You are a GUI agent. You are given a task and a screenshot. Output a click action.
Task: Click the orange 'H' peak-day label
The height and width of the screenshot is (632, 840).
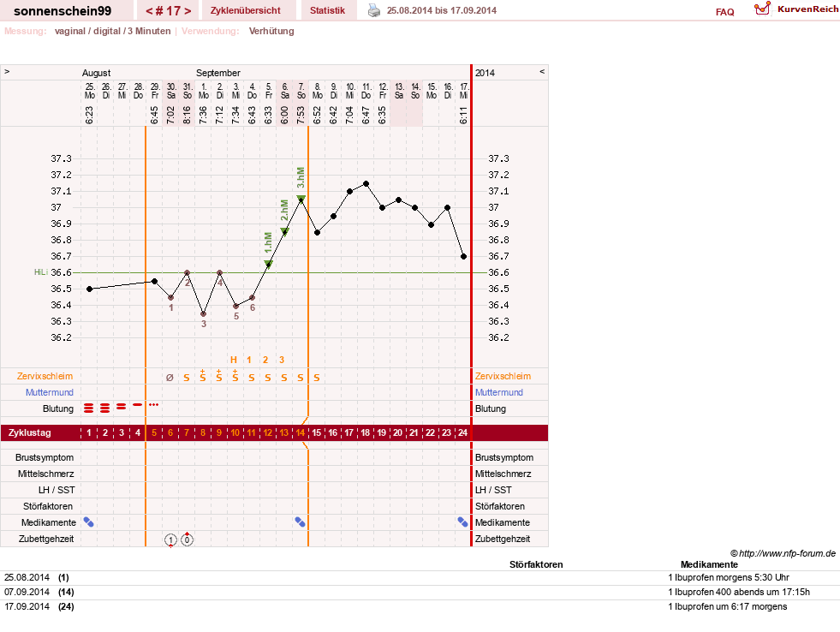point(234,360)
